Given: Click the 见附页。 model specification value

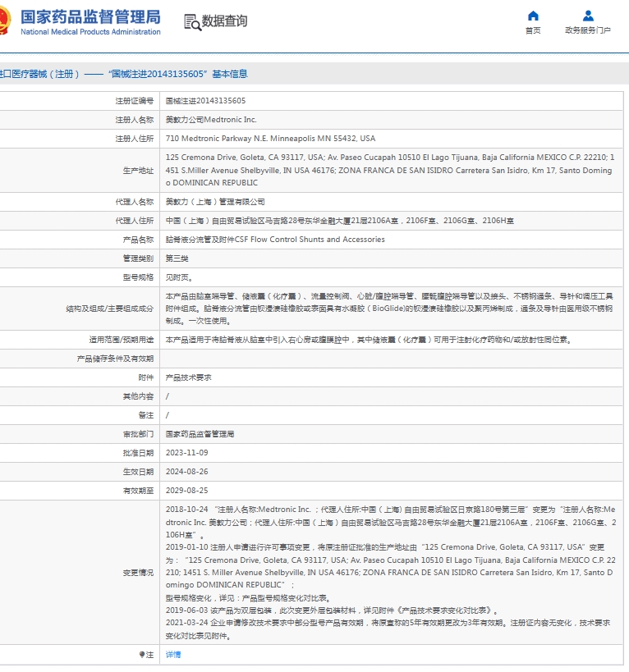Looking at the screenshot, I should click(x=179, y=277).
